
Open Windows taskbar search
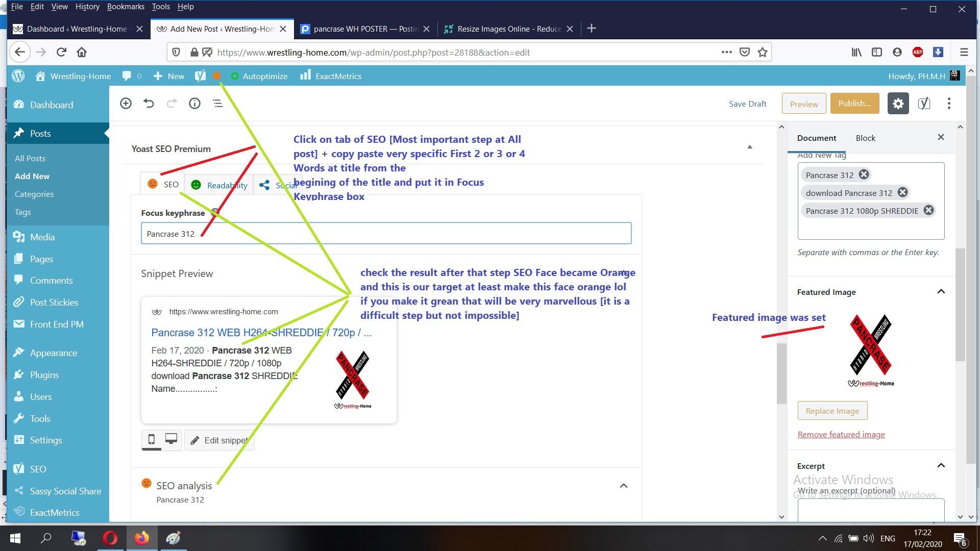click(46, 538)
